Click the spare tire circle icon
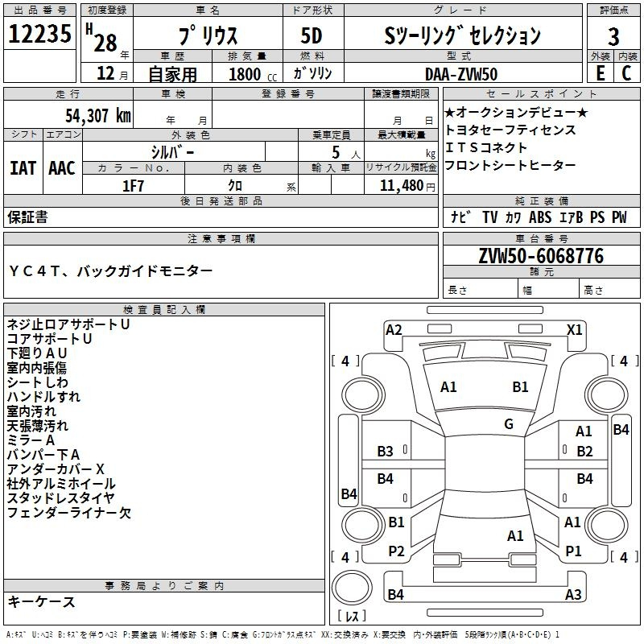This screenshot has height=644, width=644. point(352,587)
